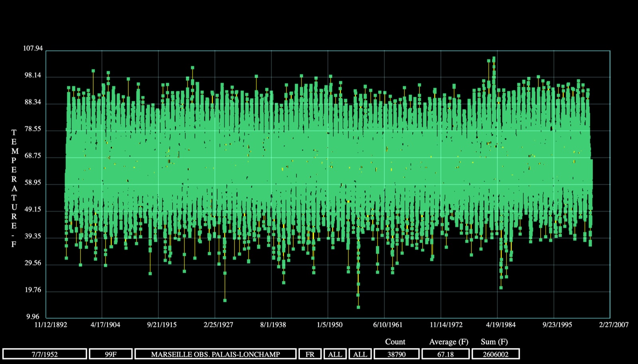Viewport: 638px width, 364px height.
Task: Click y-axis value 78.55
Action: coord(33,129)
